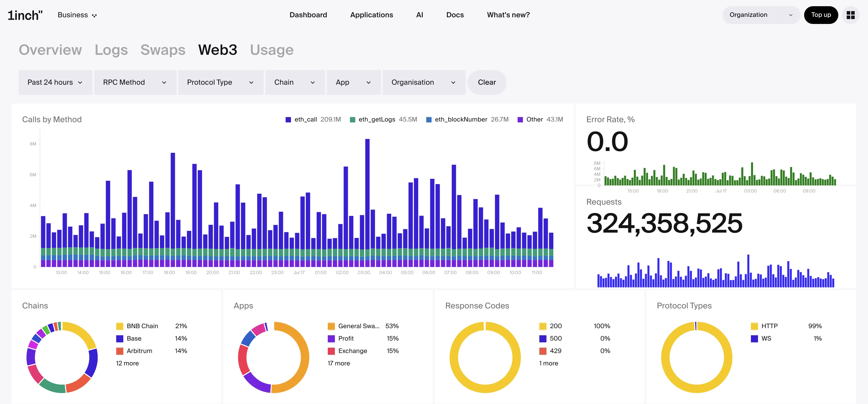The image size is (868, 404).
Task: Click the Profit app legend entry
Action: 363,338
